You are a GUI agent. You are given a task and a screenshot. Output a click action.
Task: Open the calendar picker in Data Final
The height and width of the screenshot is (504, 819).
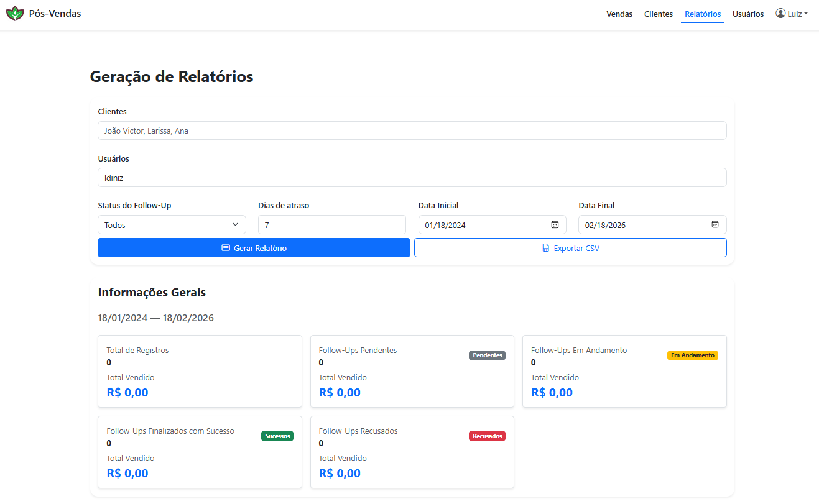(x=715, y=224)
